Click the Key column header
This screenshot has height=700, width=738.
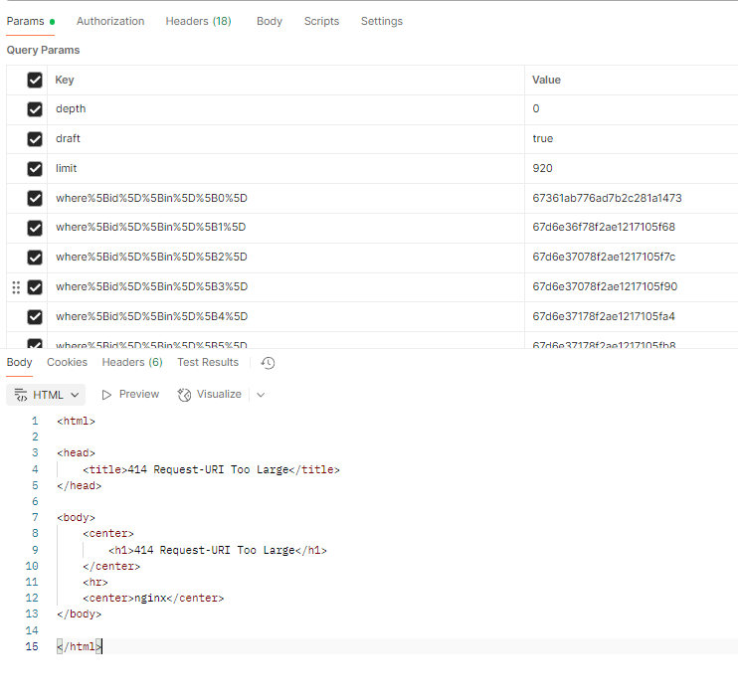(x=65, y=80)
